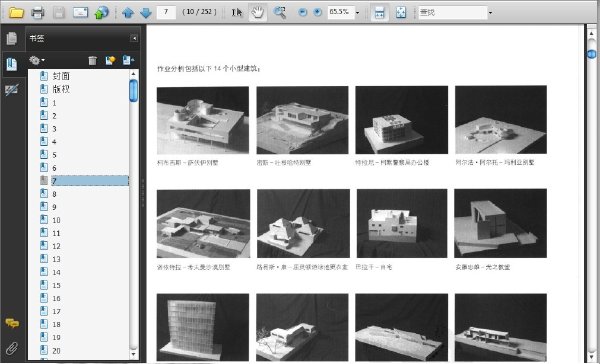Collapse the bookmarks panel with arrow button
Viewport: 600px width, 364px height.
tap(134, 38)
